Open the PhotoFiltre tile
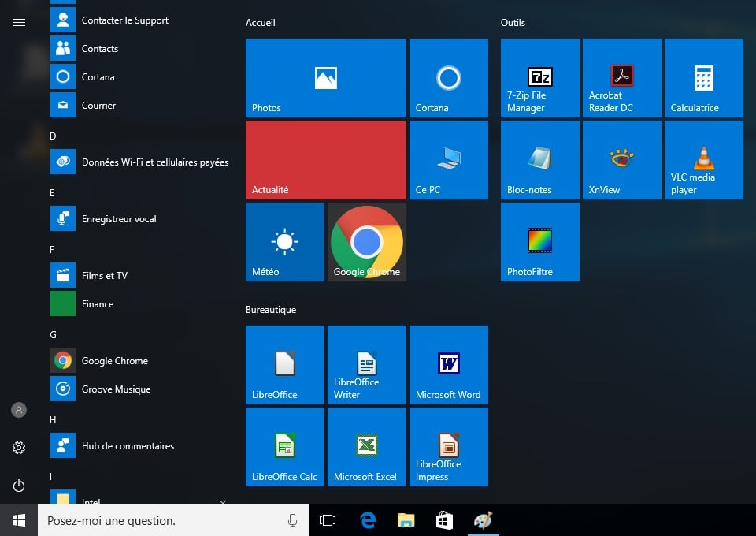This screenshot has height=536, width=756. point(540,242)
